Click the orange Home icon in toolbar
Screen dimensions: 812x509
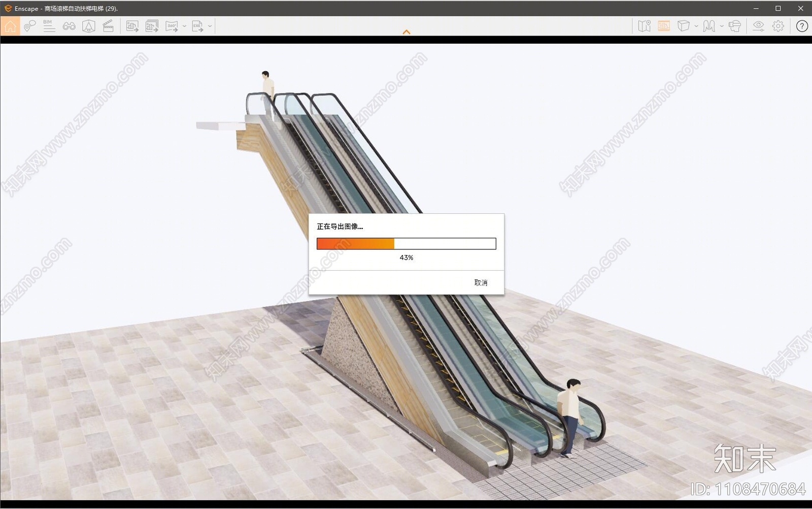pyautogui.click(x=10, y=26)
